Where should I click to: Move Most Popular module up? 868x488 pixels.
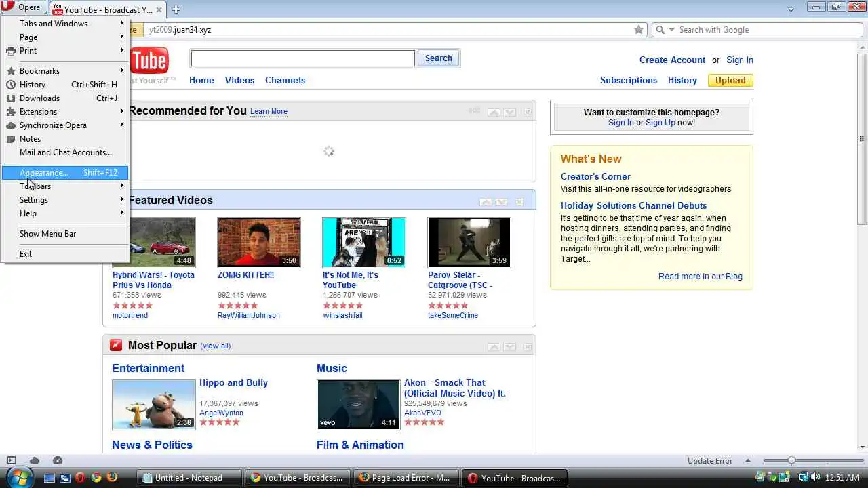494,347
